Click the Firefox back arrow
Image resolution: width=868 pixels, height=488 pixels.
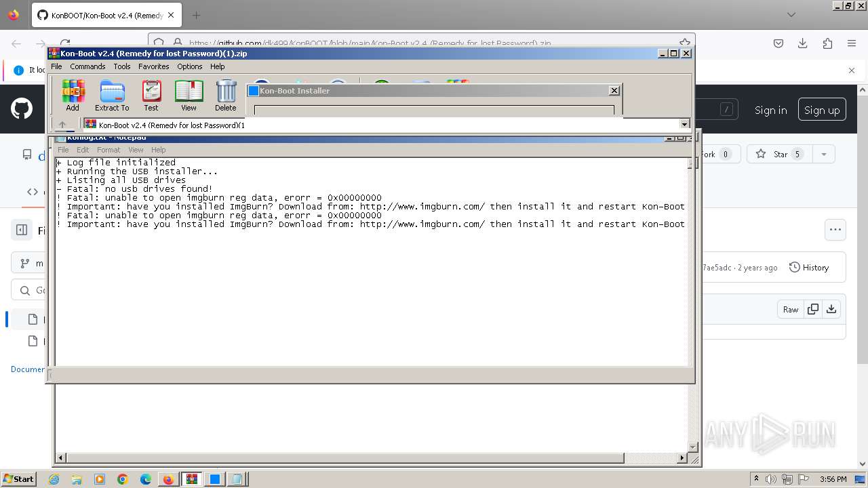click(x=16, y=43)
